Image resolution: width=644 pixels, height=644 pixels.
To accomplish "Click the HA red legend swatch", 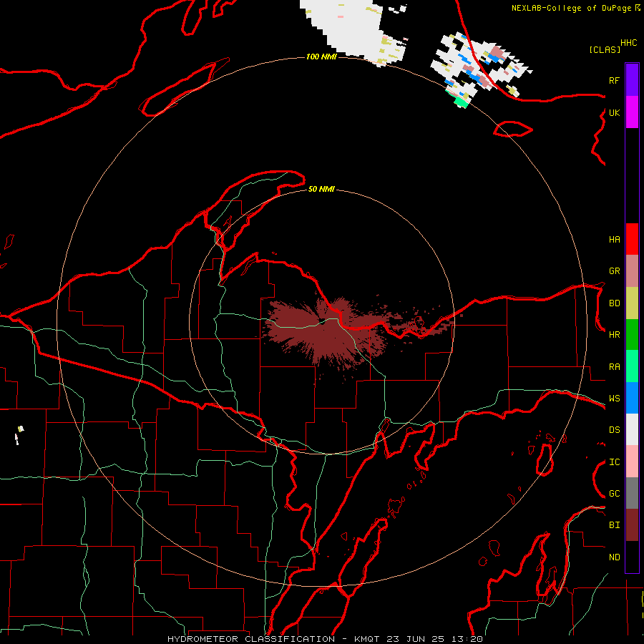I will 632,239.
